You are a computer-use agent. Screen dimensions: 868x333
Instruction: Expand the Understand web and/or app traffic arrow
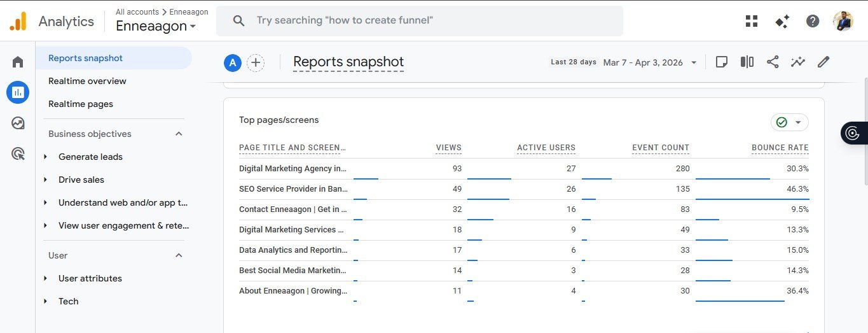pos(45,202)
